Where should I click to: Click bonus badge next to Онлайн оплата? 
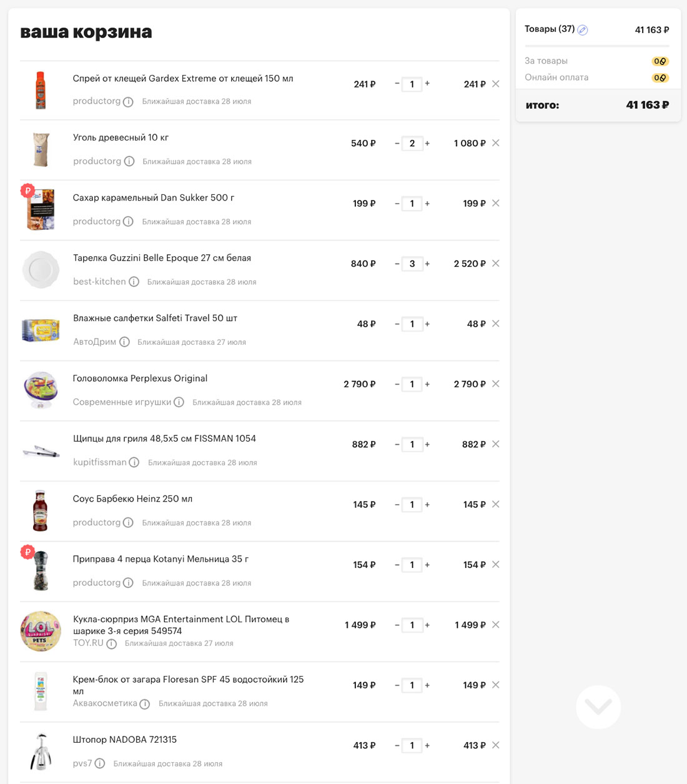pyautogui.click(x=660, y=78)
